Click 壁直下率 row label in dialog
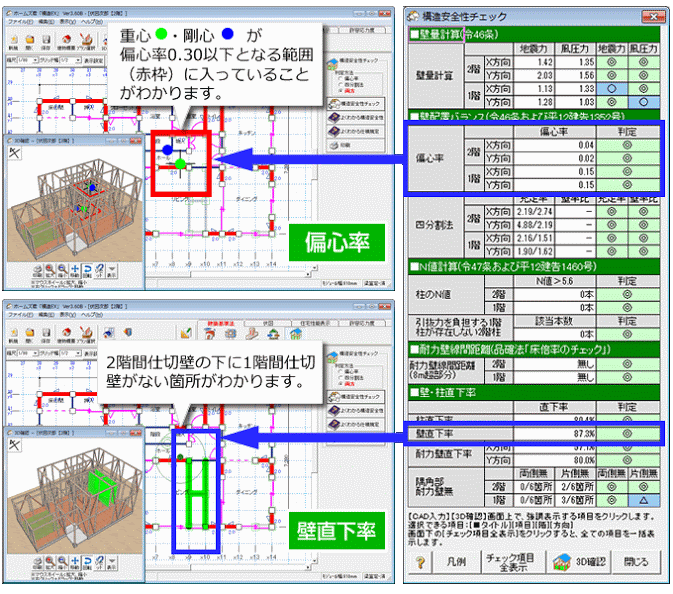Viewport: 673px width, 594px height. point(435,433)
